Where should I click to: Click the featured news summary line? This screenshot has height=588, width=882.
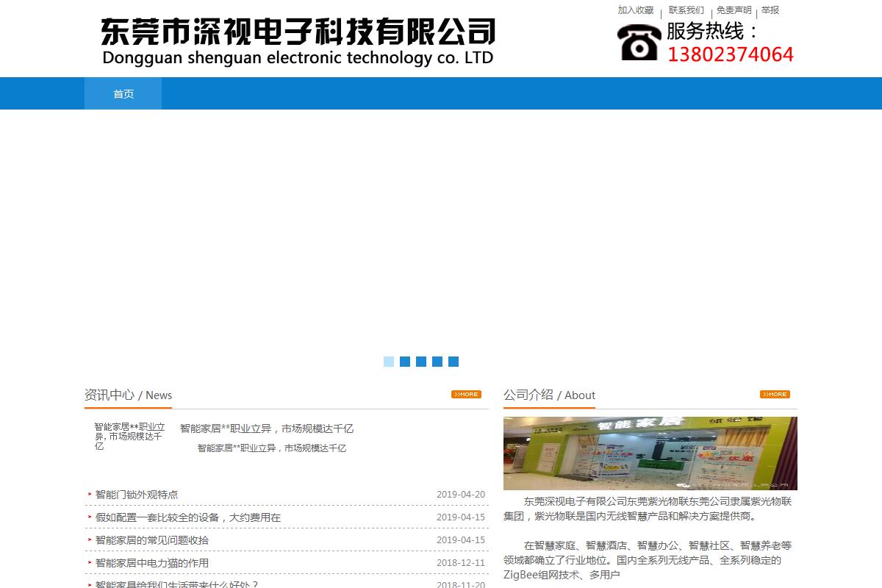click(272, 448)
